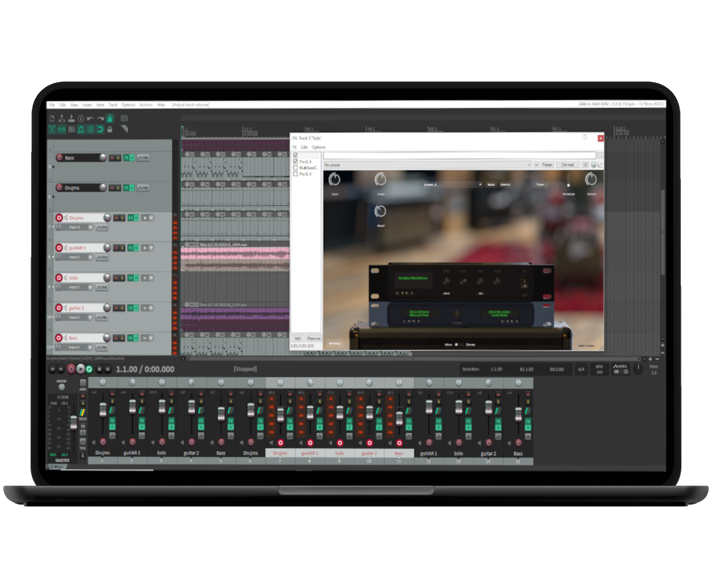
Task: Click the Remove button in FX window
Action: [314, 339]
